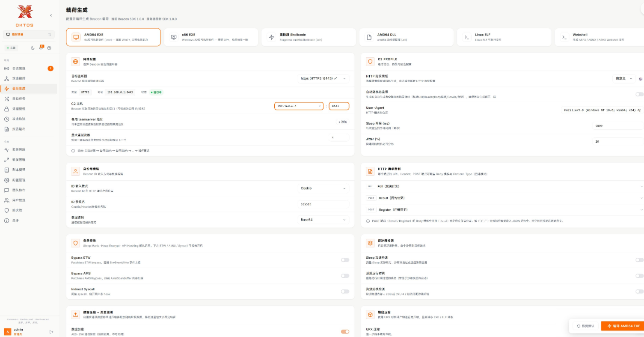Open 报告输出 report output in sidebar
The width and height of the screenshot is (644, 337).
pyautogui.click(x=29, y=129)
